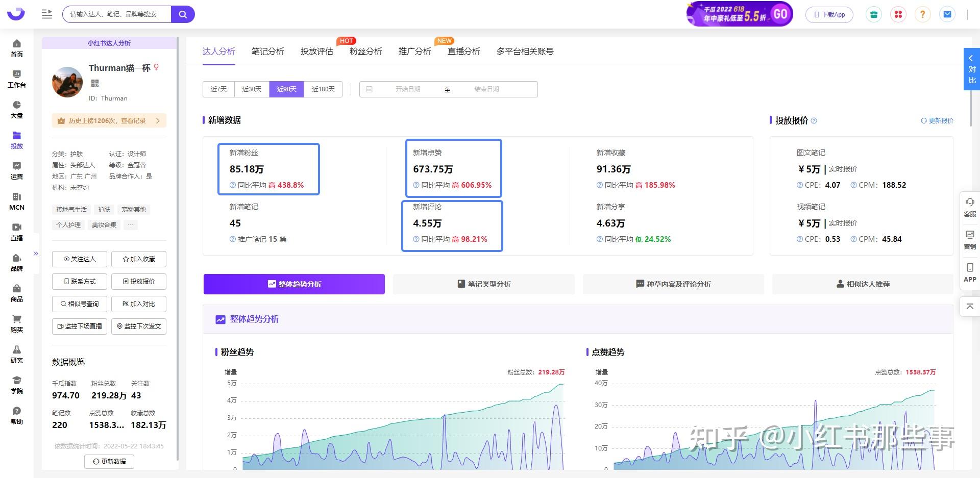Expand more tags with the ellipsis chip
Screen dimensions: 980x478
click(x=131, y=225)
